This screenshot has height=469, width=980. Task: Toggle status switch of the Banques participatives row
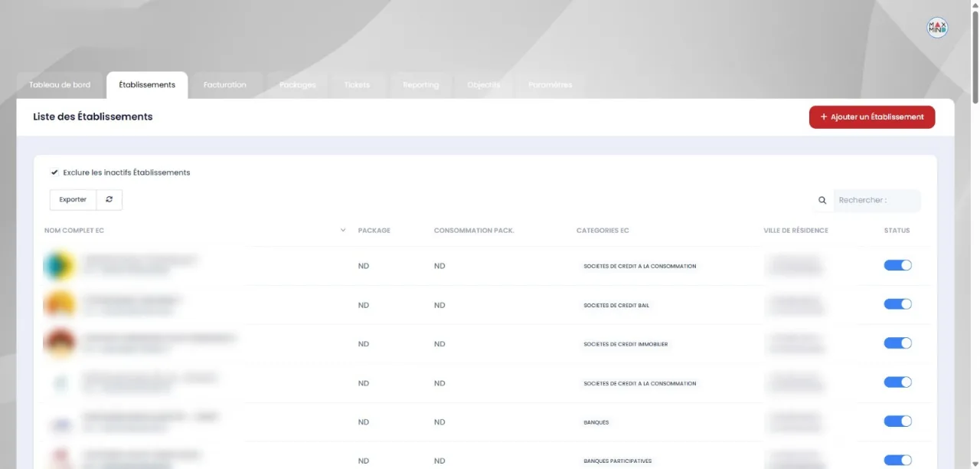pos(897,461)
